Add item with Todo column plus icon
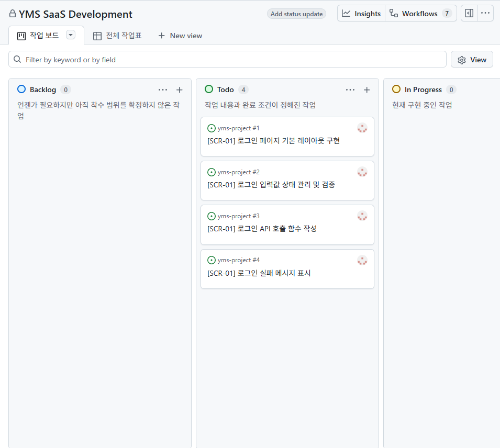The width and height of the screenshot is (500, 448). point(366,90)
